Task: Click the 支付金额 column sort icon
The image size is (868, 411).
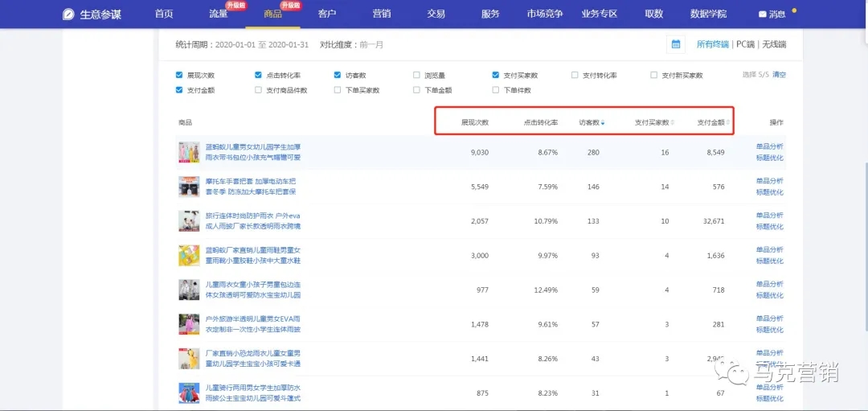Action: (x=729, y=123)
